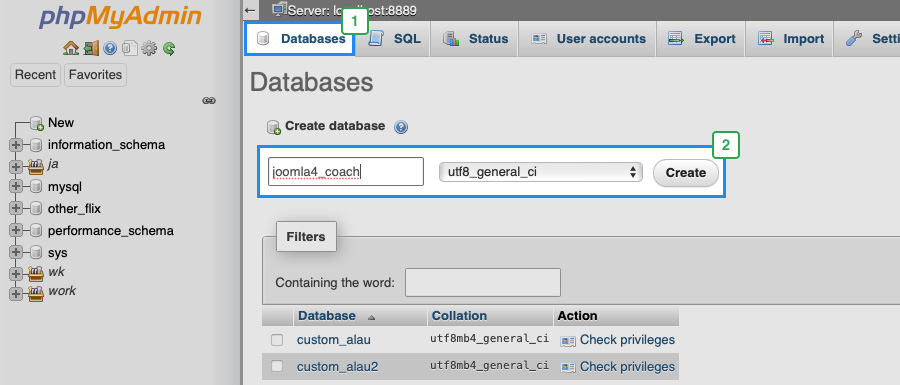Click the wk database group icon
Screen dimensions: 900x385
pos(36,273)
